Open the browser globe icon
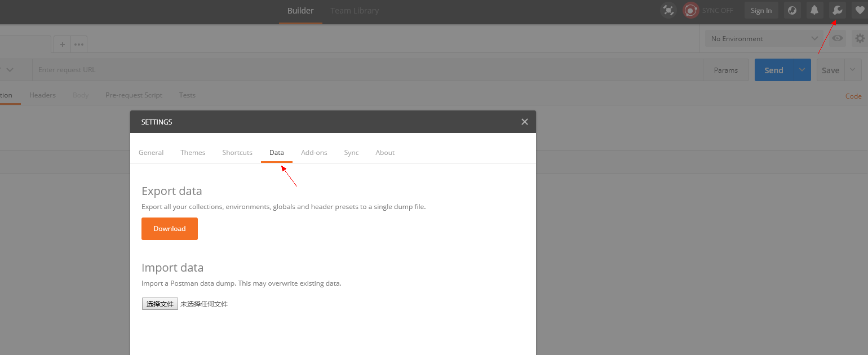Image resolution: width=868 pixels, height=355 pixels. tap(792, 10)
